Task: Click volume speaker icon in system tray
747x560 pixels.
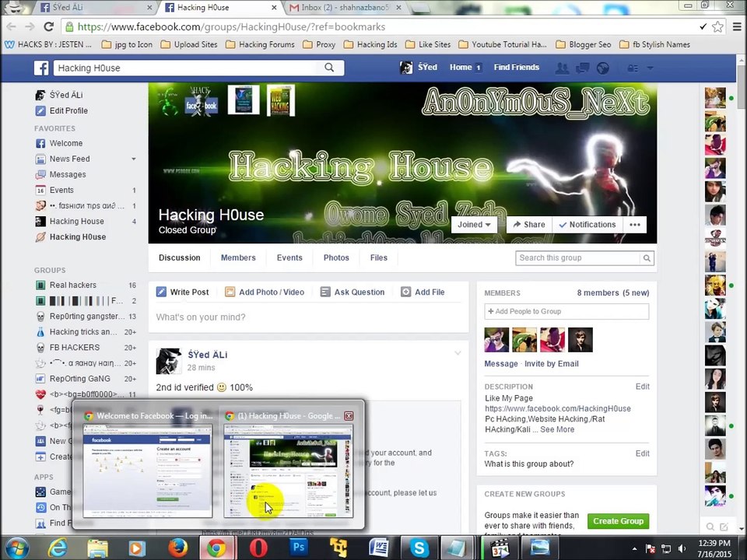Action: pyautogui.click(x=682, y=548)
